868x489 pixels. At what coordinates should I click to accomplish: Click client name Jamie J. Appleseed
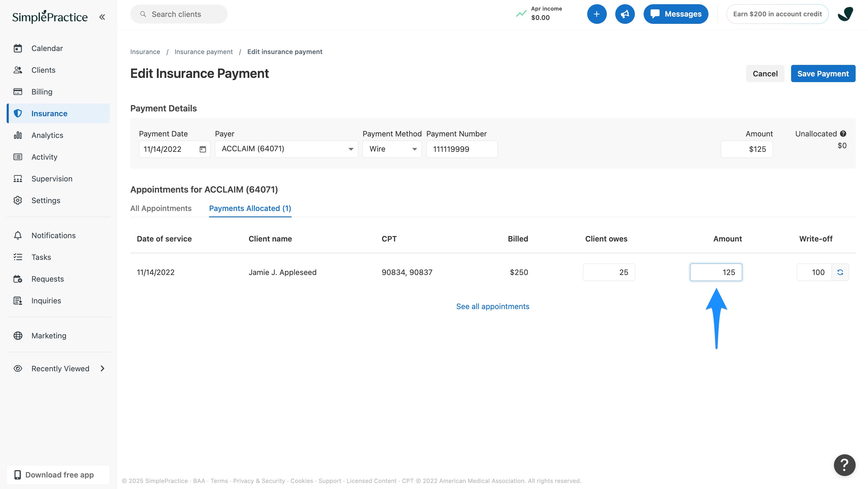tap(282, 272)
